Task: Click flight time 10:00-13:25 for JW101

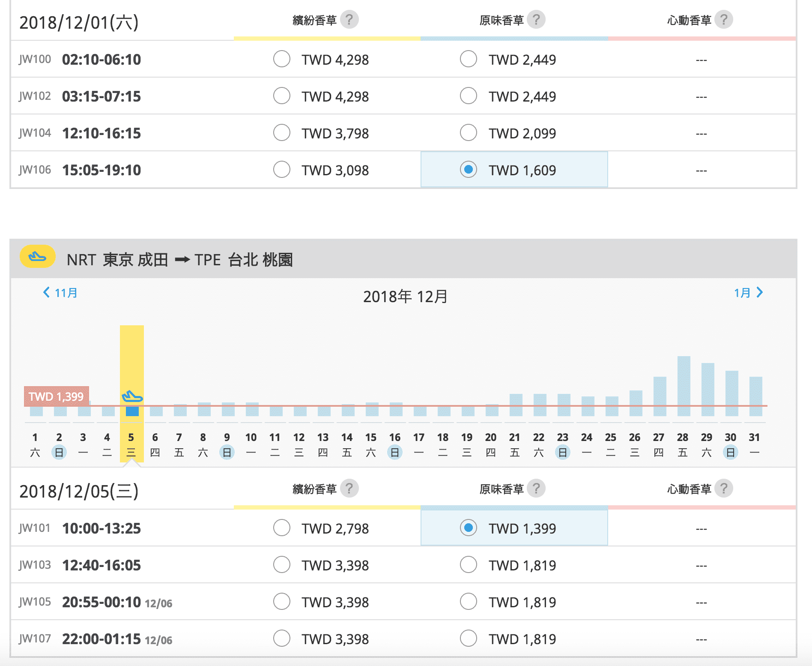Action: click(101, 528)
